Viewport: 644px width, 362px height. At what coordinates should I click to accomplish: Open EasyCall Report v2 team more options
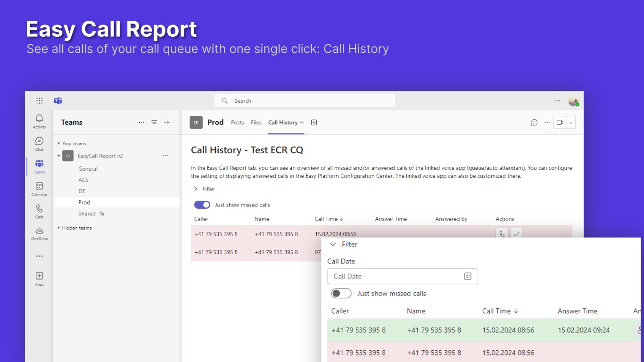pyautogui.click(x=165, y=156)
